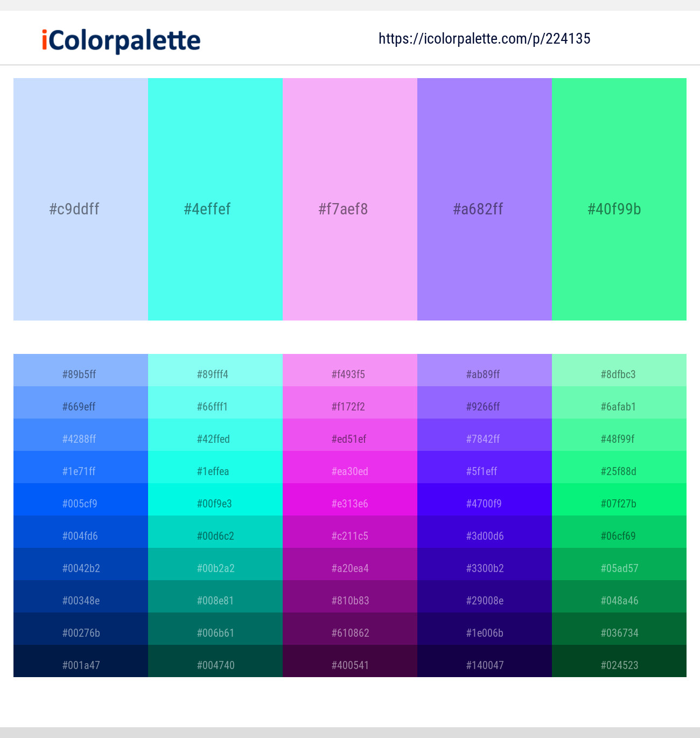Viewport: 700px width, 738px height.
Task: Click the #89b5ff shade row
Action: (80, 374)
